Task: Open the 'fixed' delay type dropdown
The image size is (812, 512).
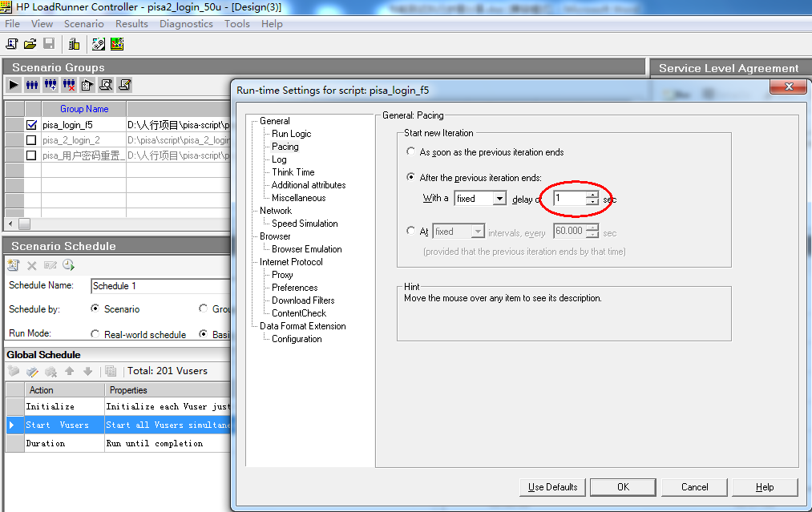Action: (x=499, y=198)
